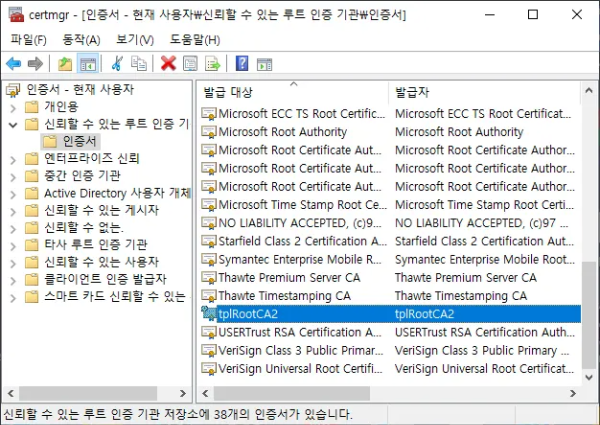Sort by 발급 대상 column header
The width and height of the screenshot is (600, 425).
[x=293, y=92]
